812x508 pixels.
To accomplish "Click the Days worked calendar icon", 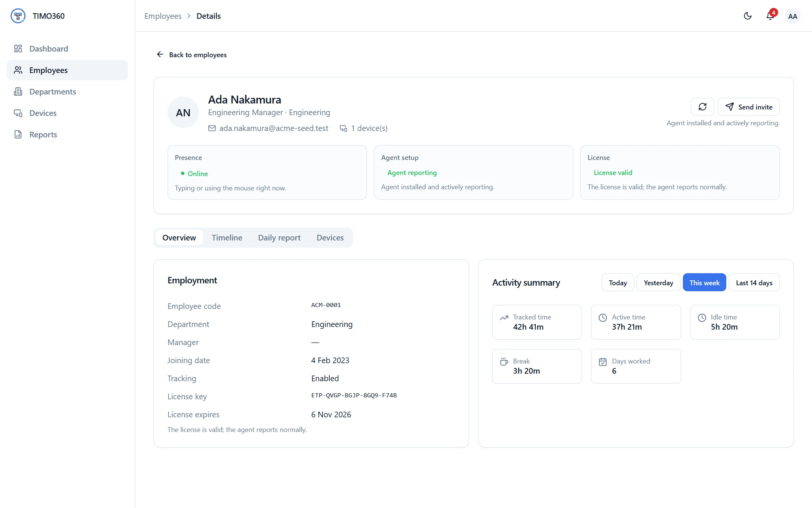I will (x=603, y=362).
